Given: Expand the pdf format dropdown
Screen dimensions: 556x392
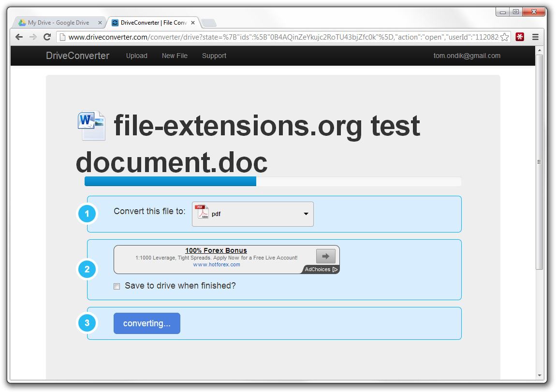Looking at the screenshot, I should [306, 214].
